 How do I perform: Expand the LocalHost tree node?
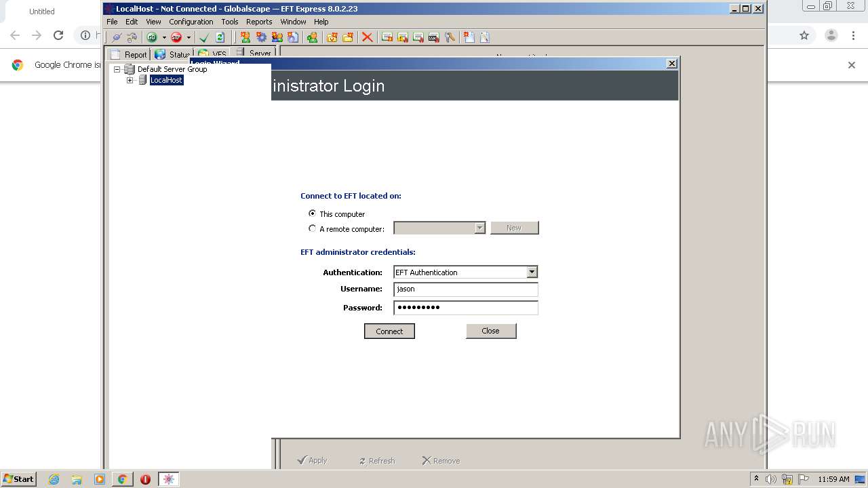[130, 80]
